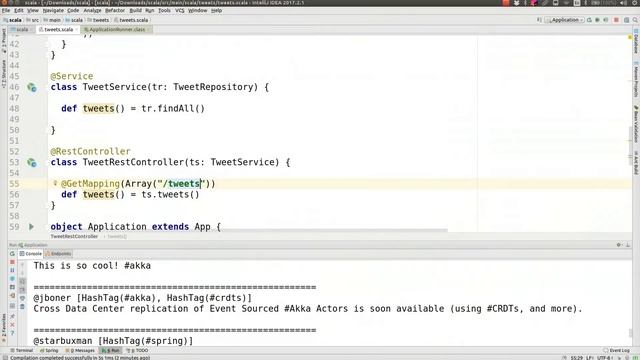
Task: Click the red Stop button in top toolbar
Action: click(x=616, y=20)
